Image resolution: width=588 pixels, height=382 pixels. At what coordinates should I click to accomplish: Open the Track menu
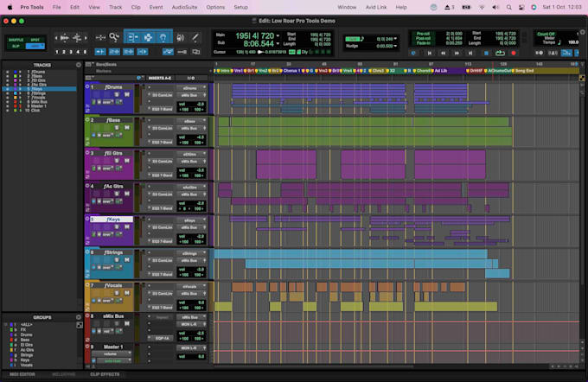pos(115,7)
